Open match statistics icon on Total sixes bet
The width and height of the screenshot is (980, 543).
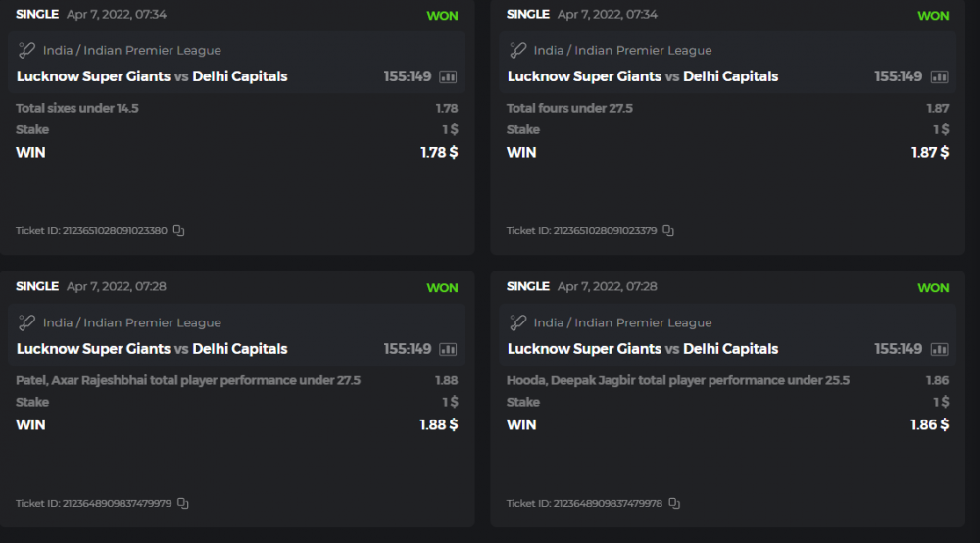(448, 76)
